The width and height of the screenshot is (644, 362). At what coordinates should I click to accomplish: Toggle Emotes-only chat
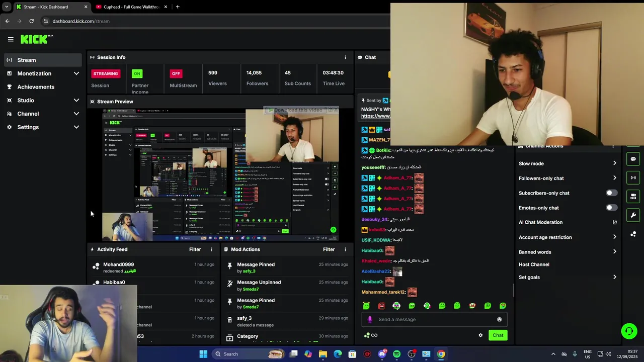point(611,208)
